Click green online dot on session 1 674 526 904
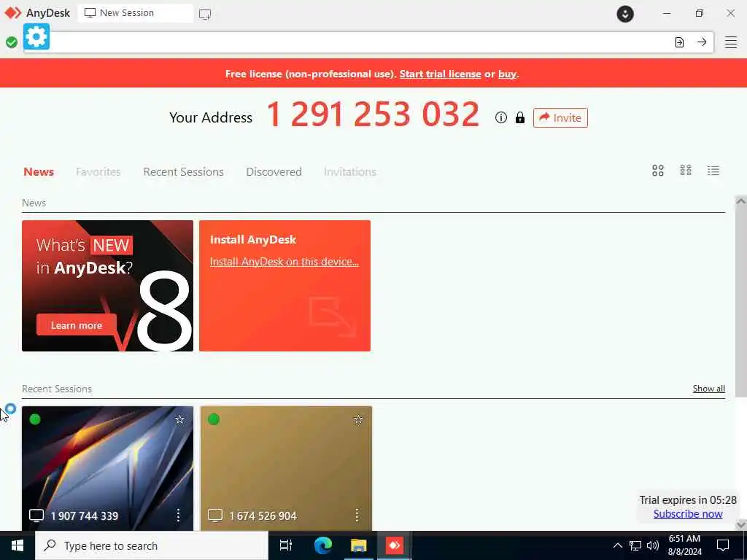Image resolution: width=747 pixels, height=560 pixels. point(214,419)
